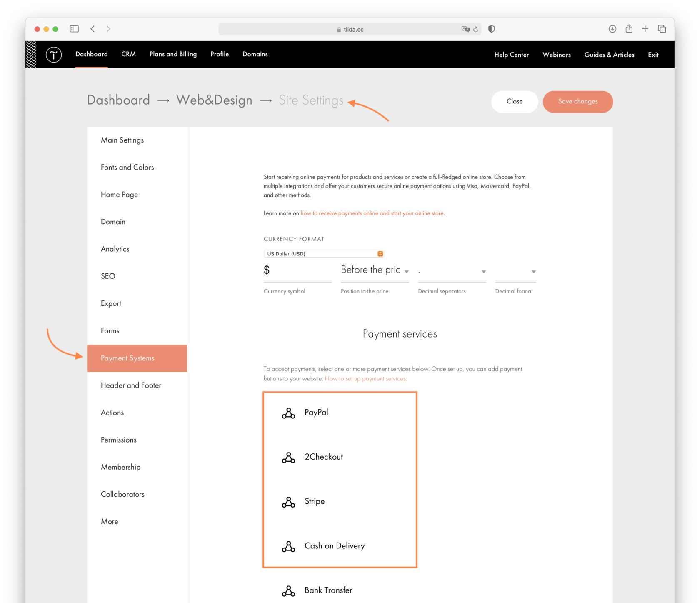Select Export in sidebar

click(137, 303)
